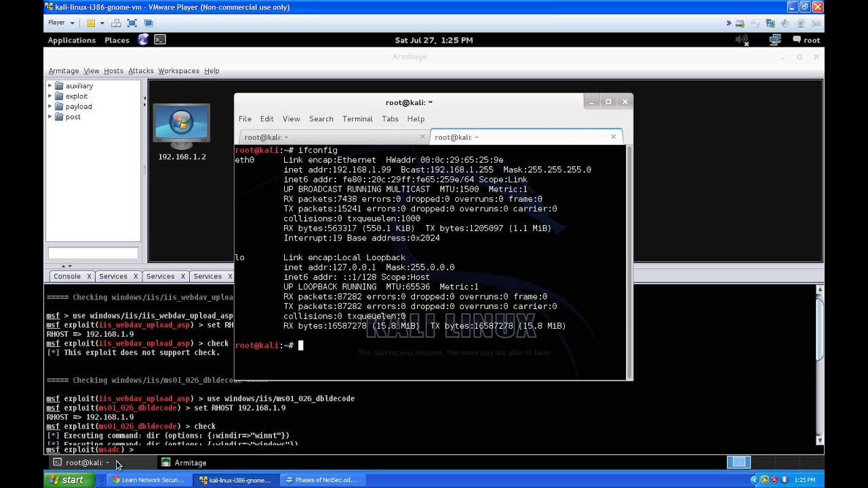The width and height of the screenshot is (868, 488).
Task: Expand the auxiliary module tree node
Action: [x=50, y=86]
